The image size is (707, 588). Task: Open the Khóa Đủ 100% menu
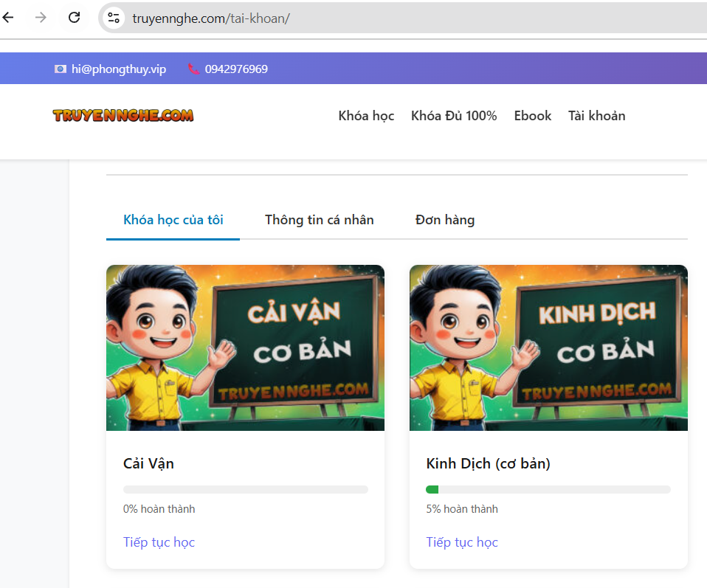pos(454,116)
